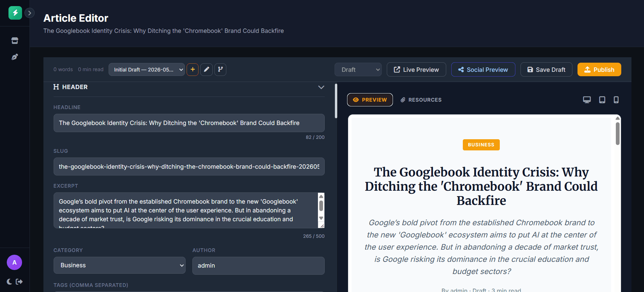Click the branch icon next to the pencil

pos(220,69)
